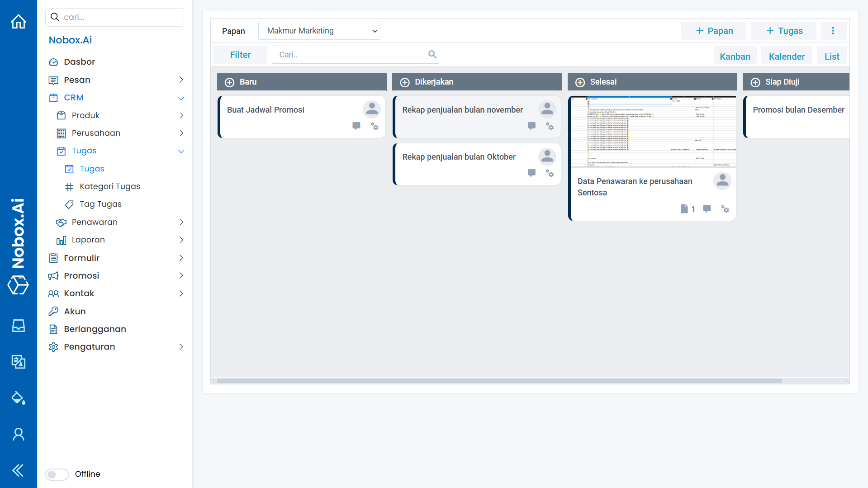Toggle the Offline switch

click(57, 474)
